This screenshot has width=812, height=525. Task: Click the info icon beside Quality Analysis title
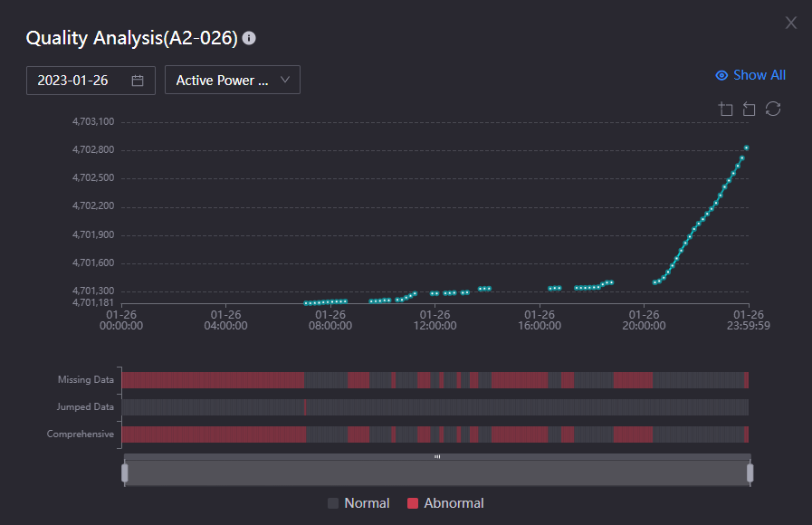tap(249, 39)
